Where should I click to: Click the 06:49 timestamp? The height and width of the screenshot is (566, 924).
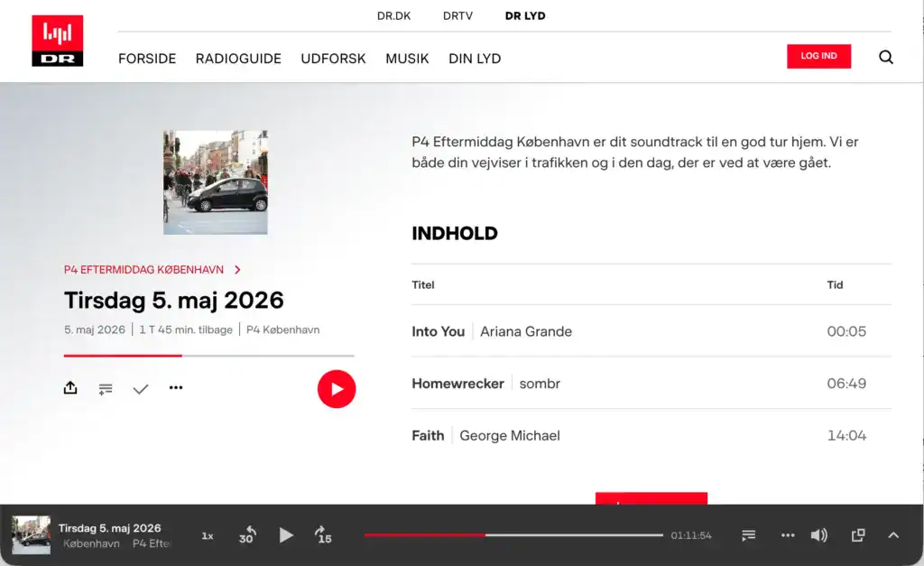coord(846,384)
